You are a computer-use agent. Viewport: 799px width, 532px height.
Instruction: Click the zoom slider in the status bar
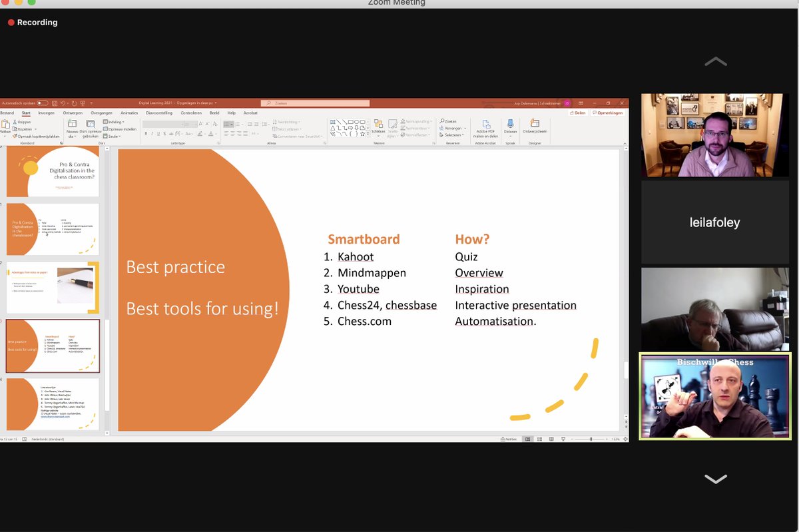591,439
